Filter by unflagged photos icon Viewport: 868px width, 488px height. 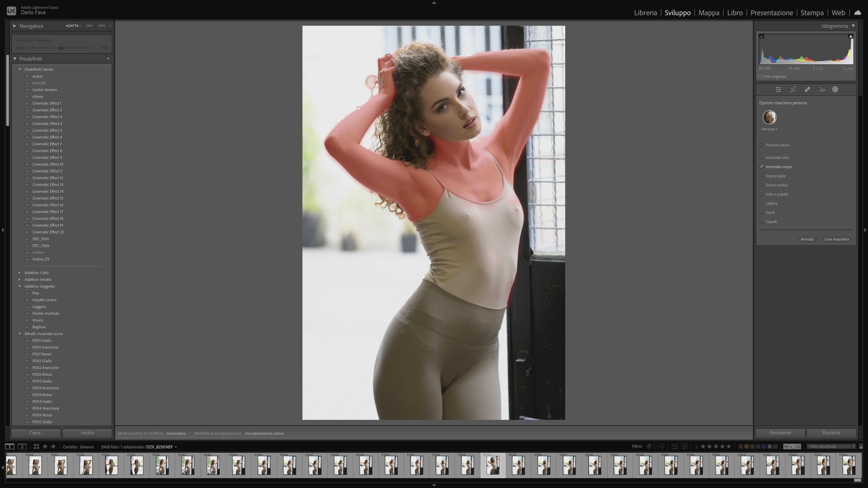(x=655, y=447)
